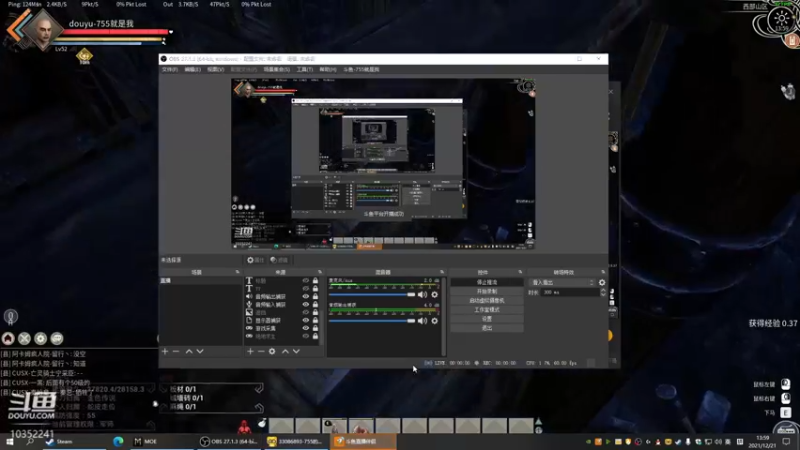Toggle visibility of 音频输出捕获 source
This screenshot has height=450, width=800.
coord(306,296)
